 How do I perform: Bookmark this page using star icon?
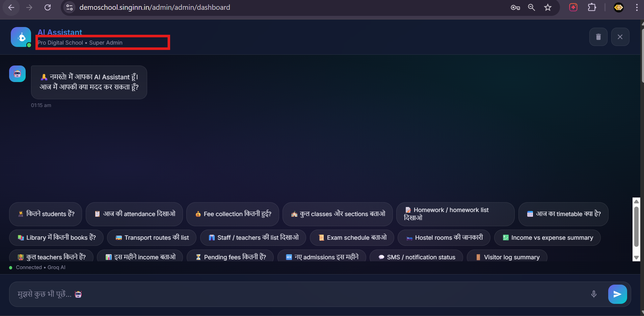(547, 7)
